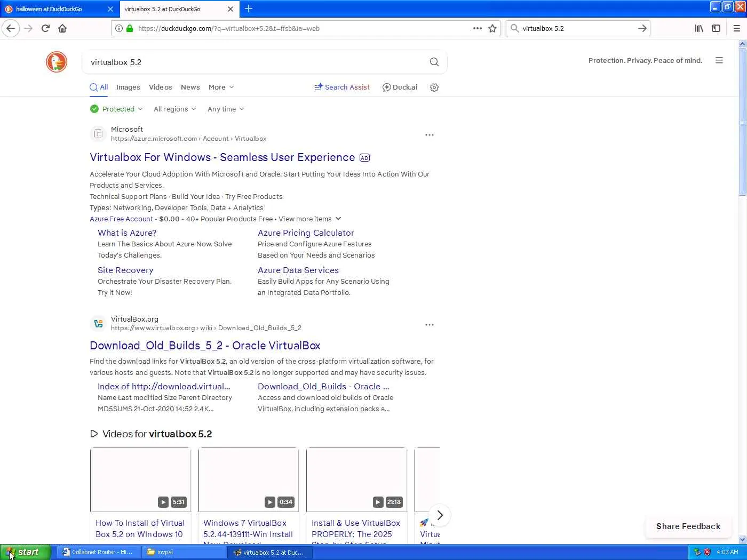
Task: Open the Any time filter dropdown
Action: pyautogui.click(x=226, y=109)
